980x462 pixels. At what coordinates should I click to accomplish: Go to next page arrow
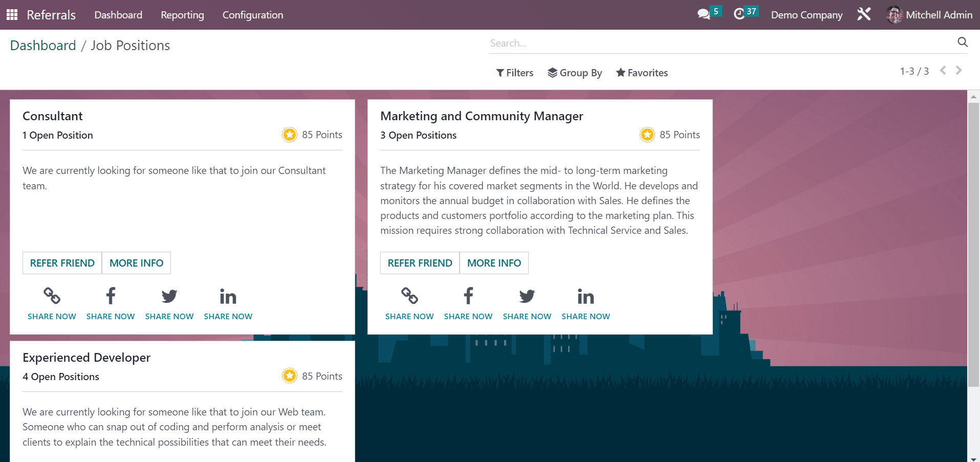tap(959, 71)
